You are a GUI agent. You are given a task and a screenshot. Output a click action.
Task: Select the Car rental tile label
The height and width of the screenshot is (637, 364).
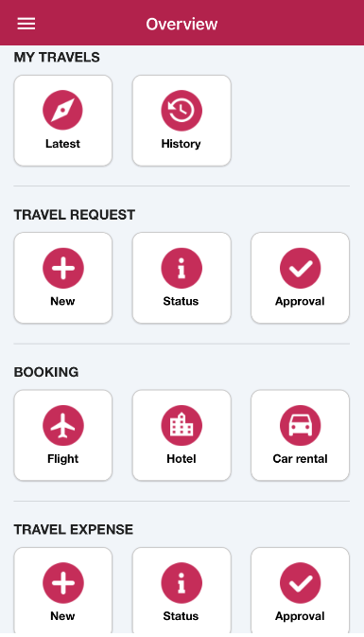[x=300, y=459]
